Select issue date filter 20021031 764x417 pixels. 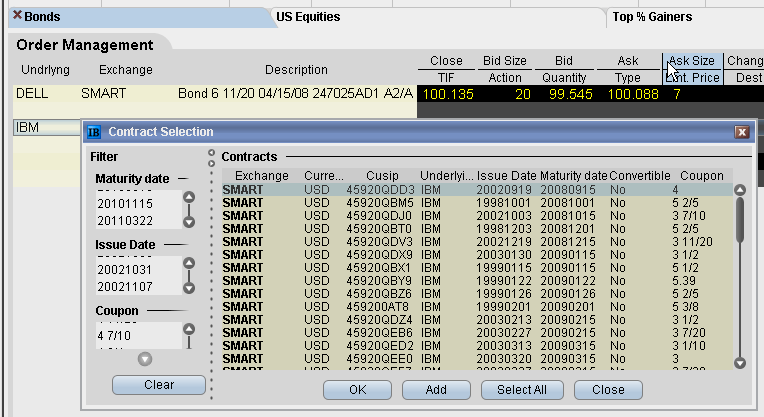pos(125,269)
